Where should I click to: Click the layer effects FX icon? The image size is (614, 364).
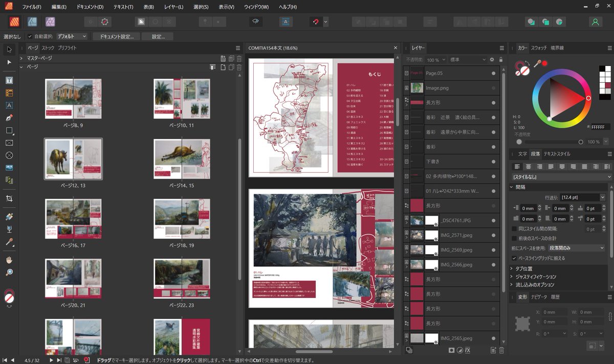[467, 350]
